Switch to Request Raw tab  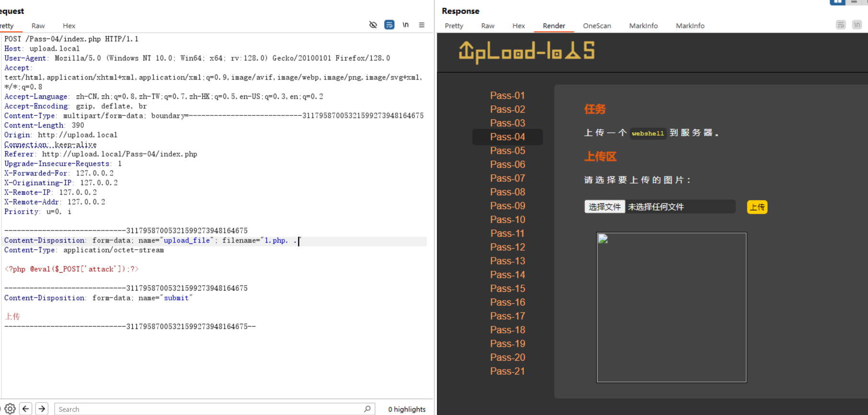38,26
